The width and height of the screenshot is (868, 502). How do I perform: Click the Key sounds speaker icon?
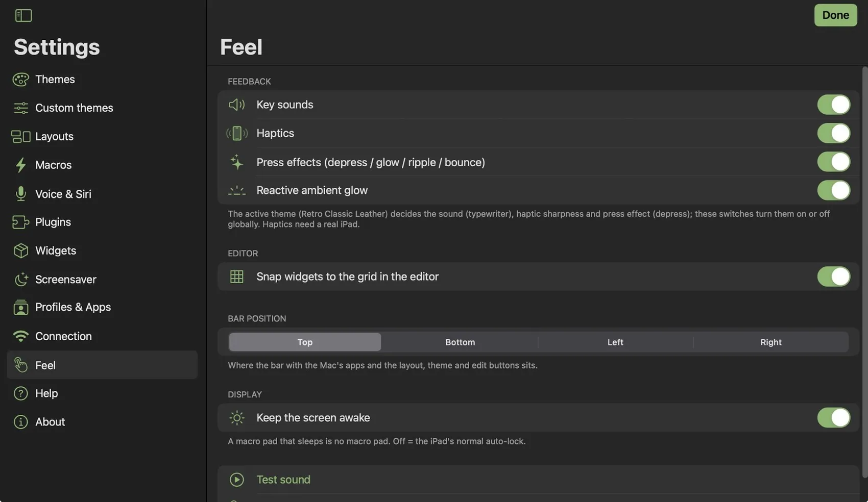[237, 105]
